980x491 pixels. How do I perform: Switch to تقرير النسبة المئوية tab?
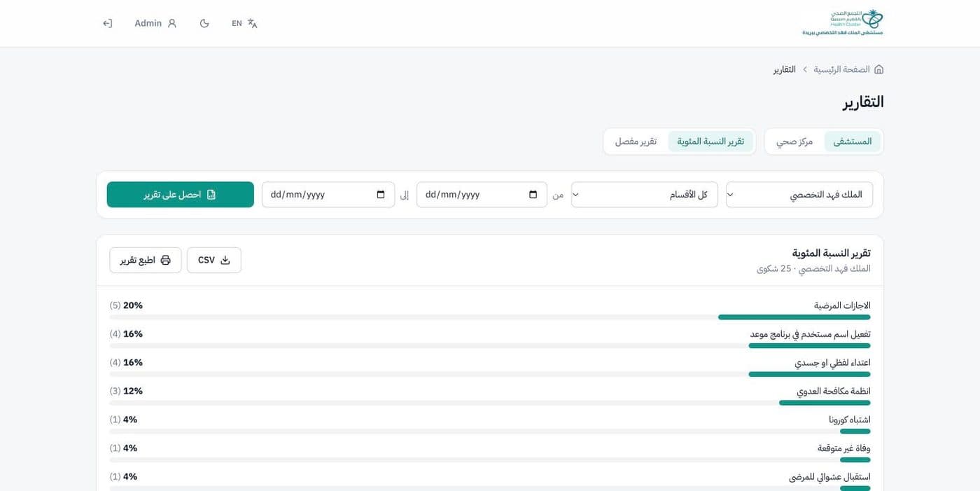pos(710,141)
